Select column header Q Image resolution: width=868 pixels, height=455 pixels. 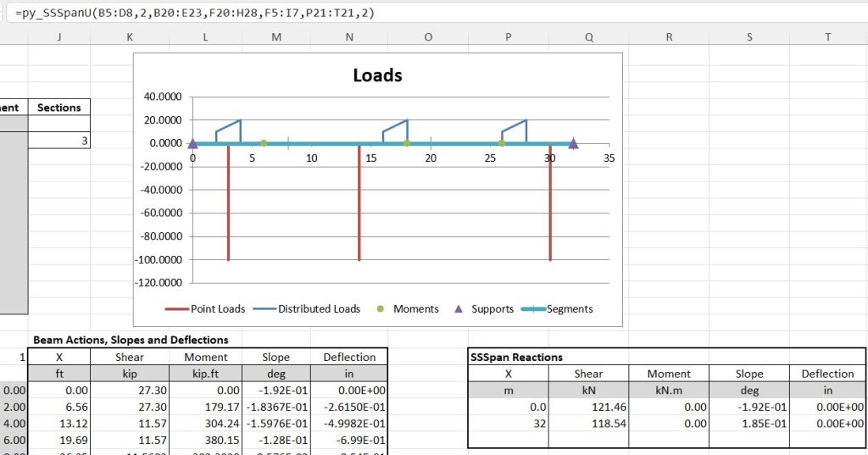click(x=588, y=36)
